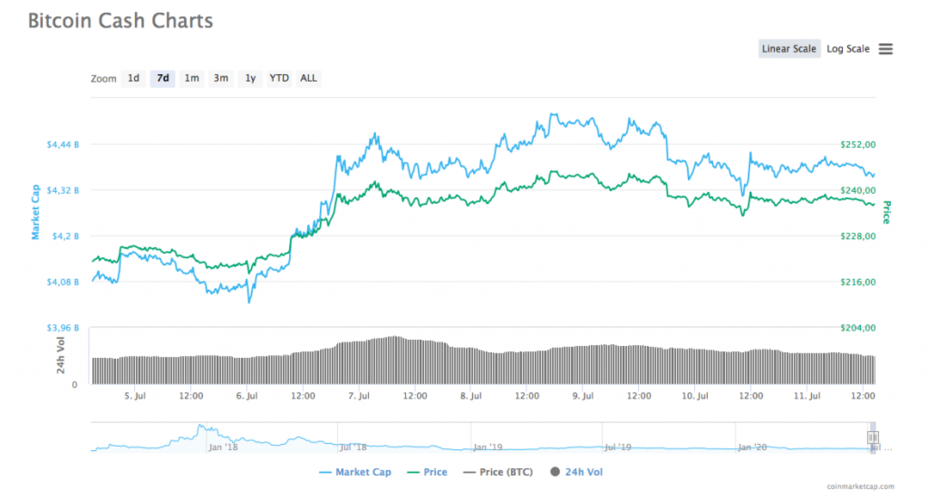Image resolution: width=928 pixels, height=500 pixels.
Task: Zoom chart to 1y
Action: 250,78
